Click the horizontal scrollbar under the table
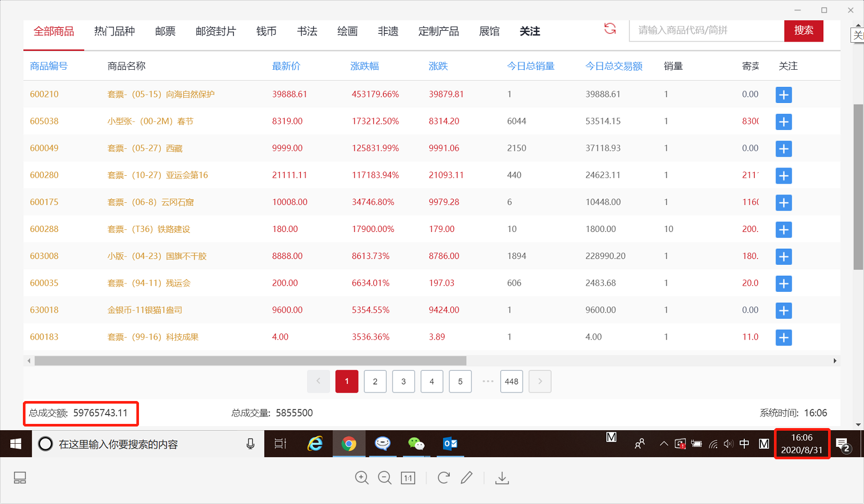Viewport: 864px width, 504px height. coord(250,360)
